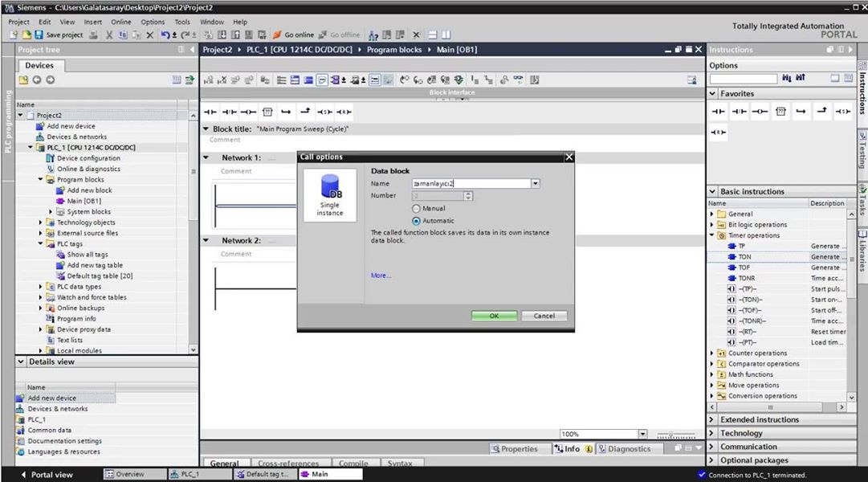Click the Portal view arrow

click(x=23, y=475)
